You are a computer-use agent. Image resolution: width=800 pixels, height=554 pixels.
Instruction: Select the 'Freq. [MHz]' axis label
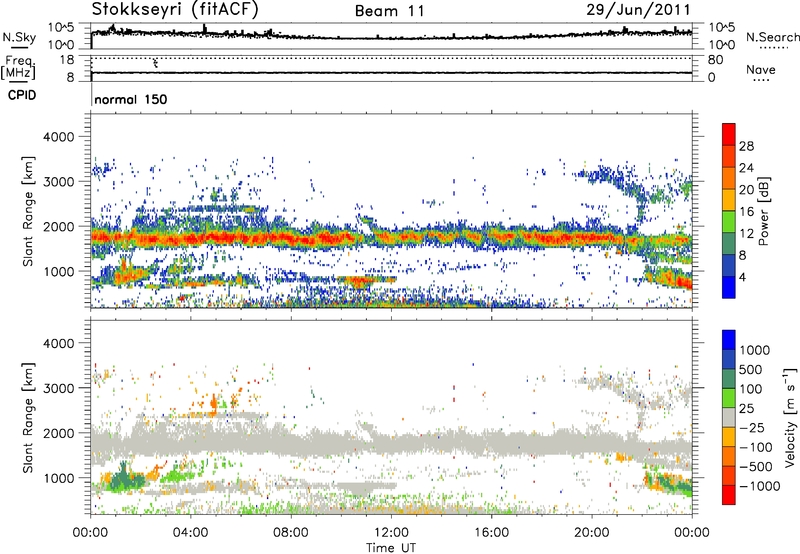pos(18,68)
